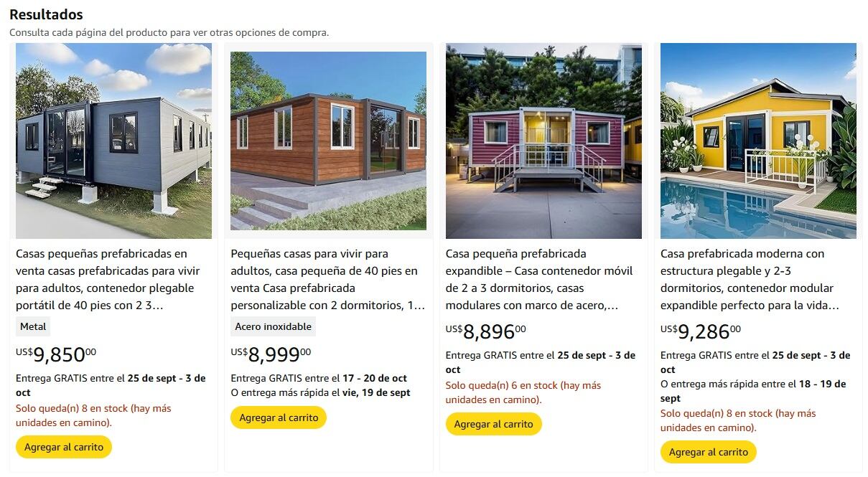This screenshot has height=477, width=868.
Task: Add the US$9,850 metal prefab house to cart
Action: pyautogui.click(x=63, y=446)
